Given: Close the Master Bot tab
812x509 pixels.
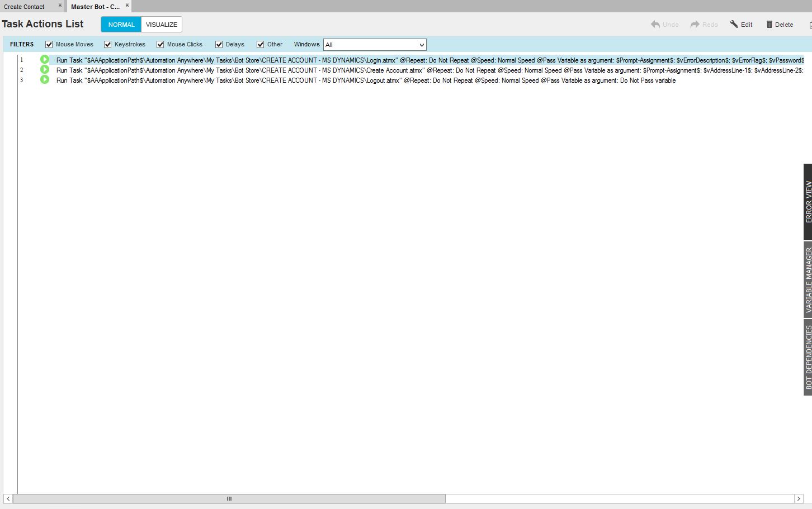Looking at the screenshot, I should tap(127, 6).
